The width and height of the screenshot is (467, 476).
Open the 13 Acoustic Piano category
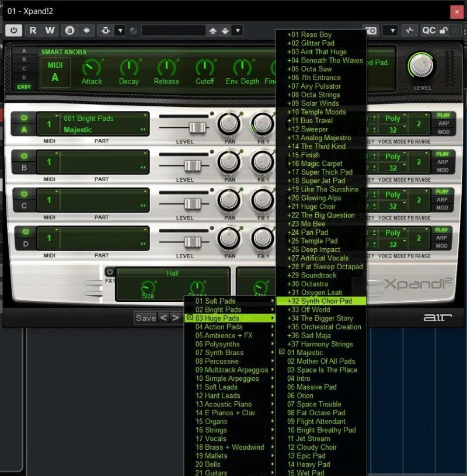[x=230, y=404]
